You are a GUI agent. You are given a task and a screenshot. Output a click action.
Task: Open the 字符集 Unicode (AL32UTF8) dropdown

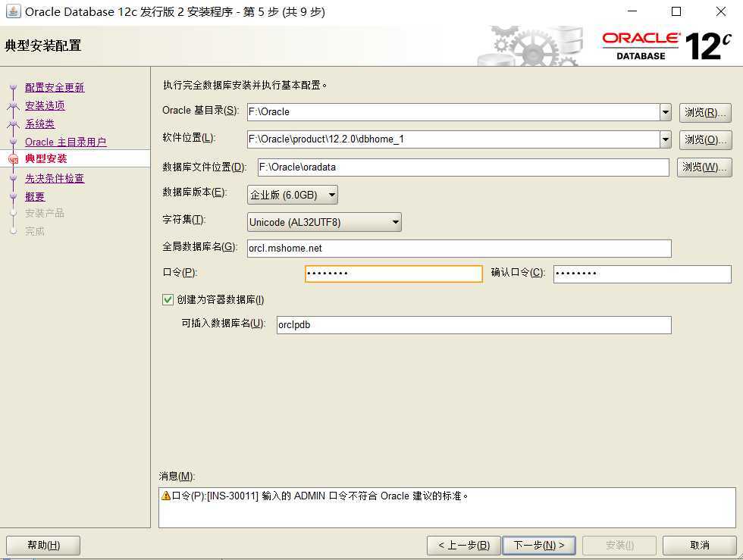point(324,222)
